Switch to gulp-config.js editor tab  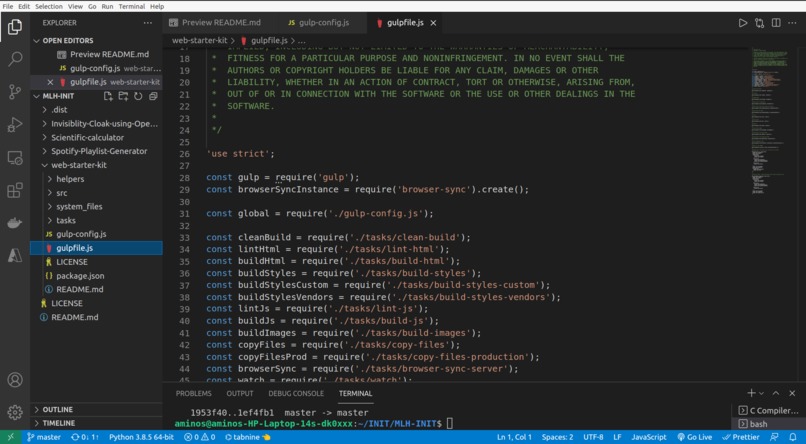322,23
